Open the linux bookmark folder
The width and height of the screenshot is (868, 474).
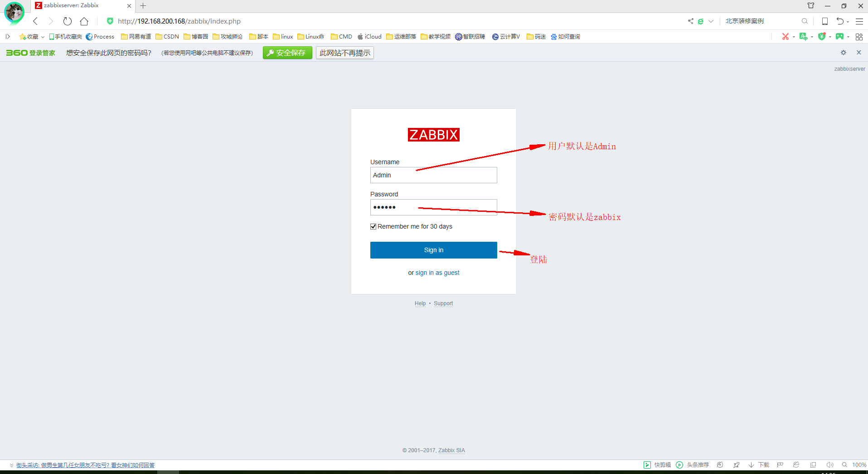click(283, 37)
